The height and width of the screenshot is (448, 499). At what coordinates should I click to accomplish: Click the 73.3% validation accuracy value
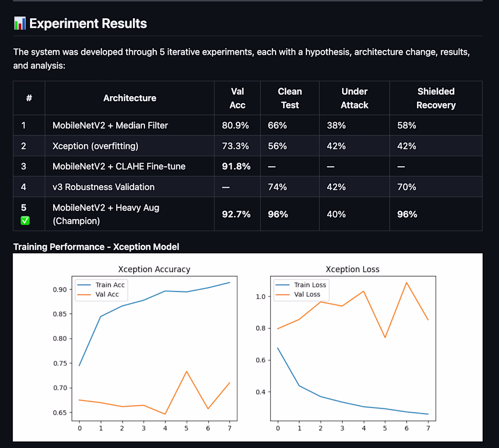pyautogui.click(x=235, y=146)
